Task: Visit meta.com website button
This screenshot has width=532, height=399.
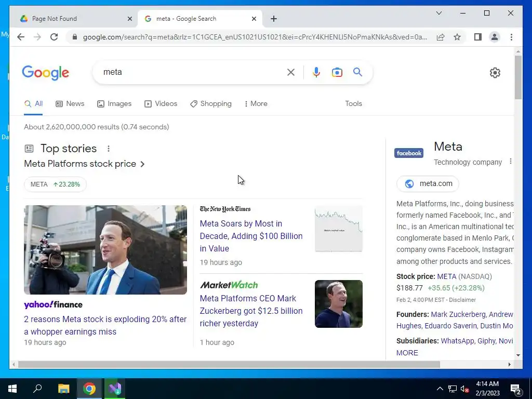Action: (x=428, y=183)
